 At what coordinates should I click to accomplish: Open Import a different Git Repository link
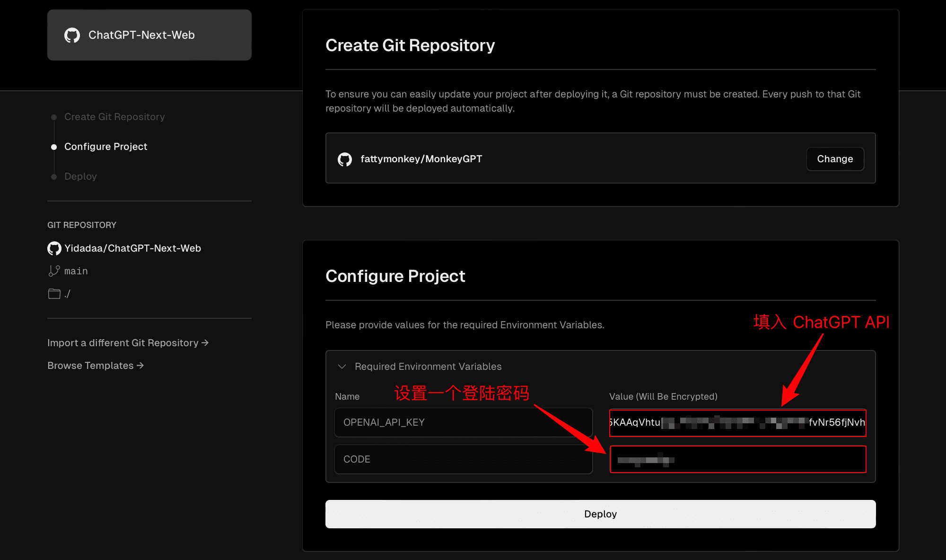point(128,343)
